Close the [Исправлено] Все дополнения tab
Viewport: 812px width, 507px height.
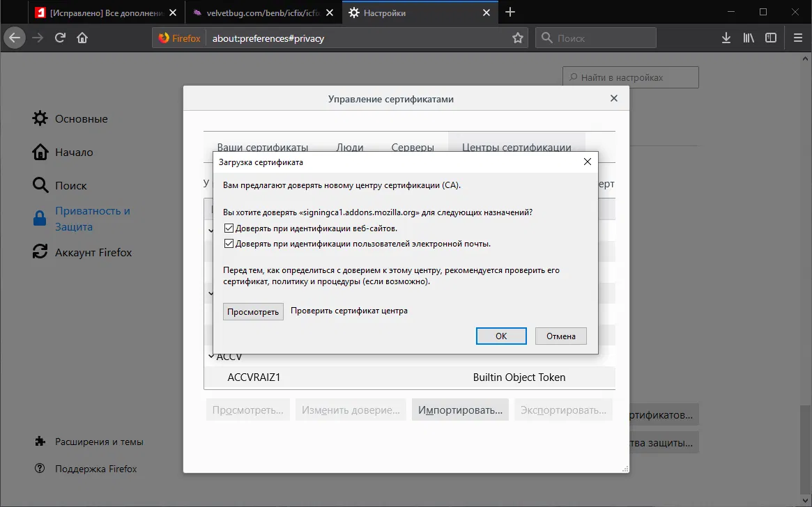(x=173, y=13)
